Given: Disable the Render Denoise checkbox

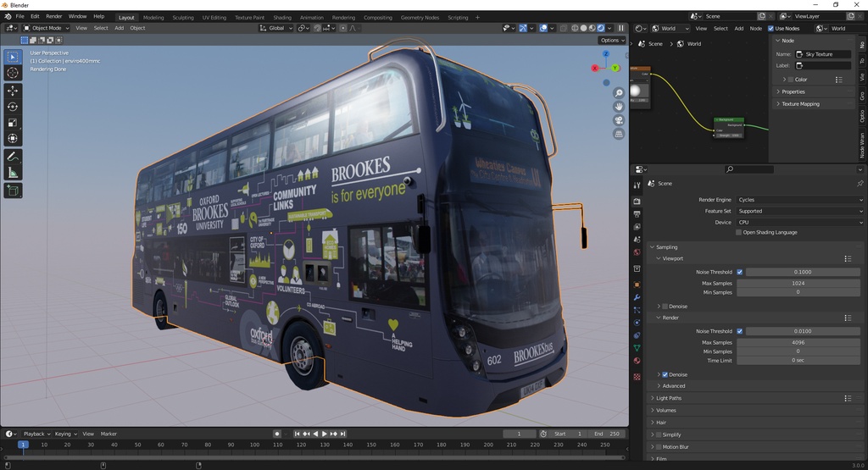Looking at the screenshot, I should [x=664, y=374].
